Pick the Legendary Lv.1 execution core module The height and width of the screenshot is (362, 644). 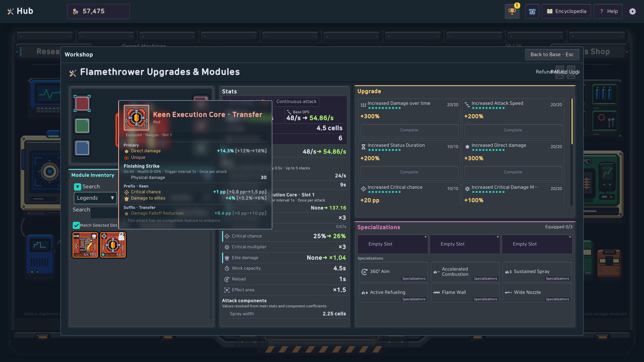coord(113,245)
